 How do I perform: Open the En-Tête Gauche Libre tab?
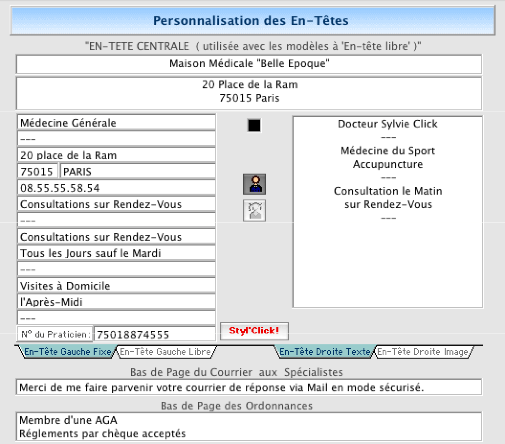(x=165, y=352)
